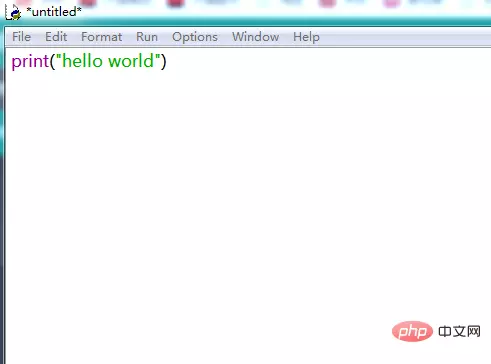This screenshot has width=491, height=364.
Task: Open the File menu
Action: click(x=21, y=37)
